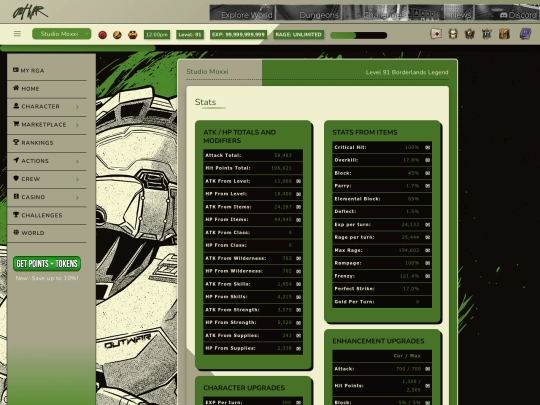Screen dimensions: 540x405
Task: Click info icon next to Exp per turn
Action: tap(427, 225)
